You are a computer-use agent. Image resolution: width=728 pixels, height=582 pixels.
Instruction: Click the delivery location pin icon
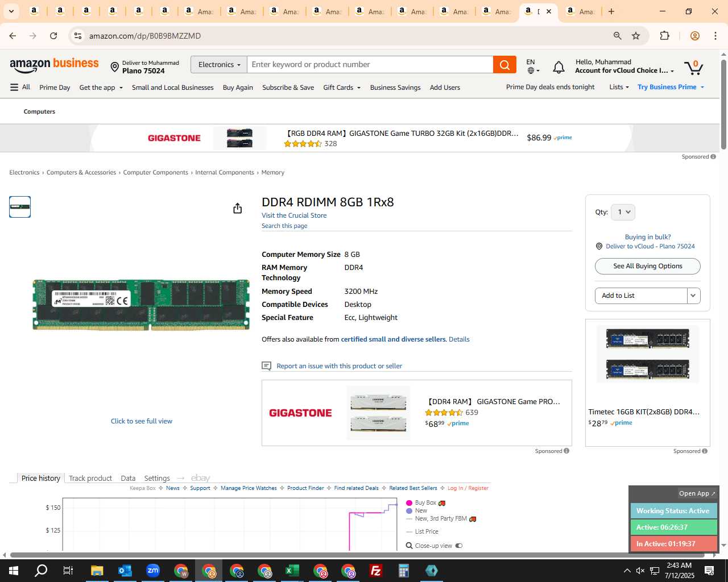114,68
